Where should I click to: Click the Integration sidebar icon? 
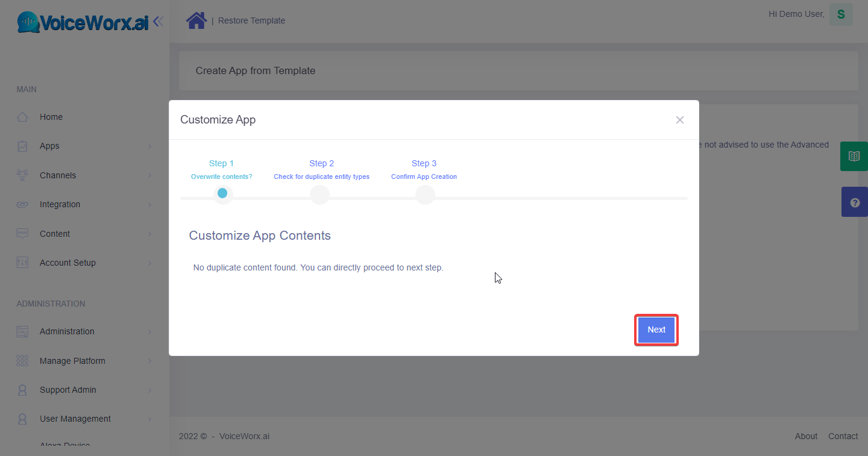pos(22,204)
